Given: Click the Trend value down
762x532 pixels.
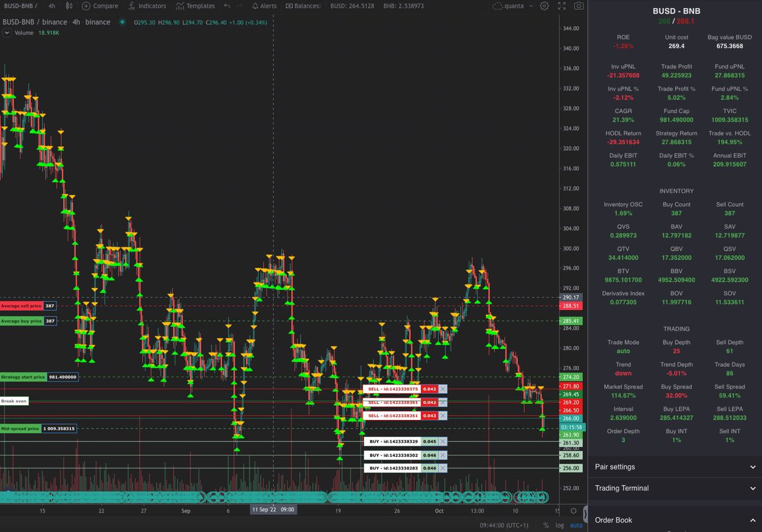Looking at the screenshot, I should pyautogui.click(x=623, y=373).
